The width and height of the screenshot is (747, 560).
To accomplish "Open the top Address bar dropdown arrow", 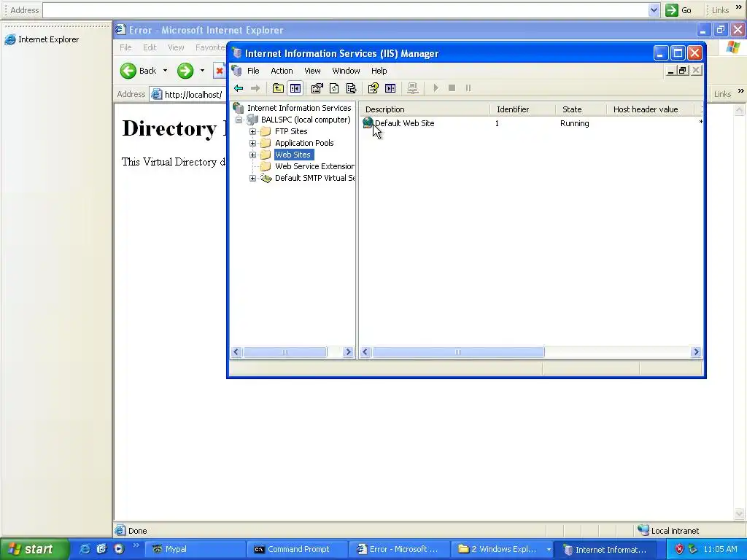I will (654, 10).
